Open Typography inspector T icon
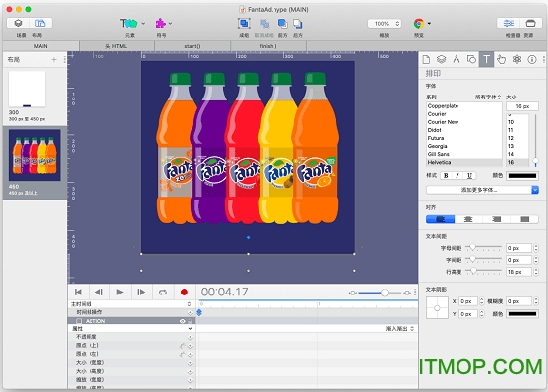The height and width of the screenshot is (392, 548). click(x=487, y=59)
